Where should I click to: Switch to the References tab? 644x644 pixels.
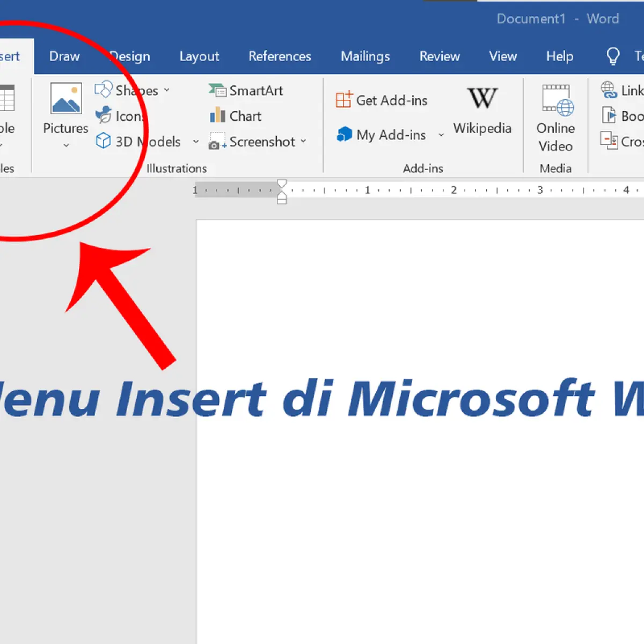[x=280, y=56]
